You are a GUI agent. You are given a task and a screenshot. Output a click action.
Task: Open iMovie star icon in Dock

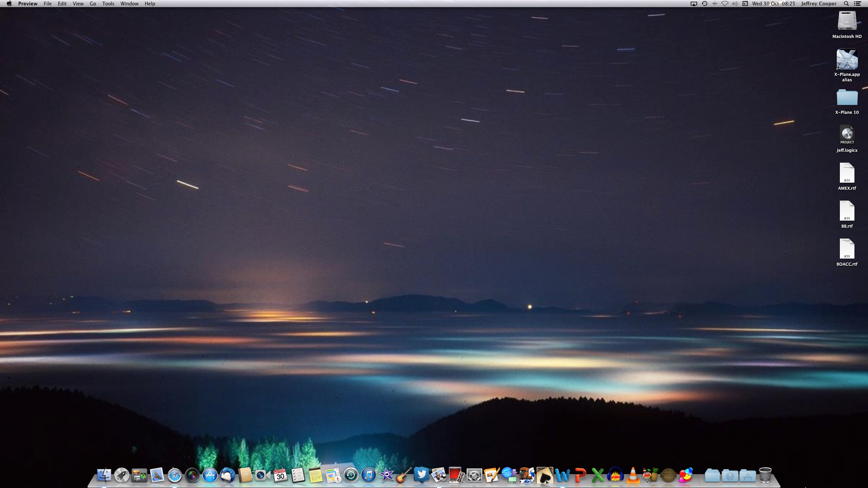[386, 475]
